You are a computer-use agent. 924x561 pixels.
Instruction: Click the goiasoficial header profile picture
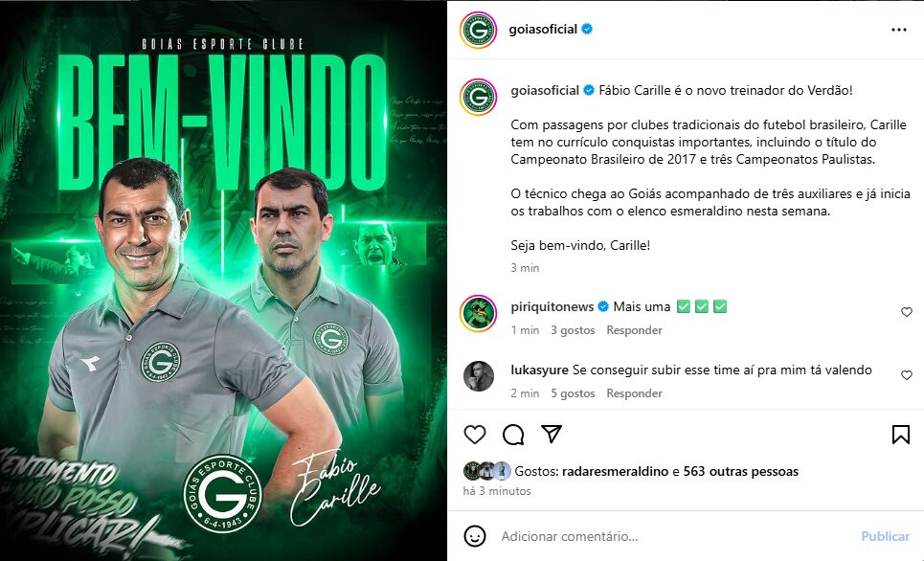[x=478, y=30]
